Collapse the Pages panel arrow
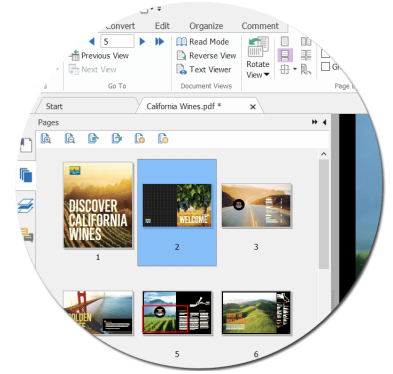Viewport: 393px width, 374px height. click(324, 122)
